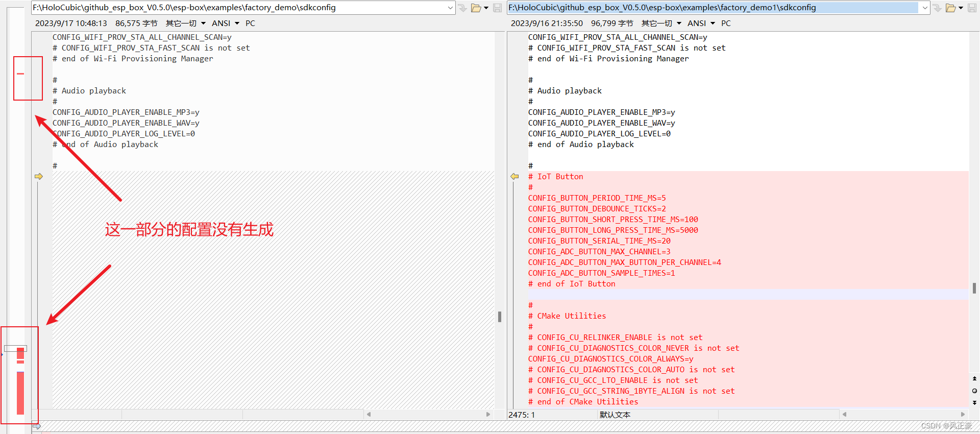Click CONFIG_ADC_BUTTON_MAX_CHANNEL=3 line

599,252
